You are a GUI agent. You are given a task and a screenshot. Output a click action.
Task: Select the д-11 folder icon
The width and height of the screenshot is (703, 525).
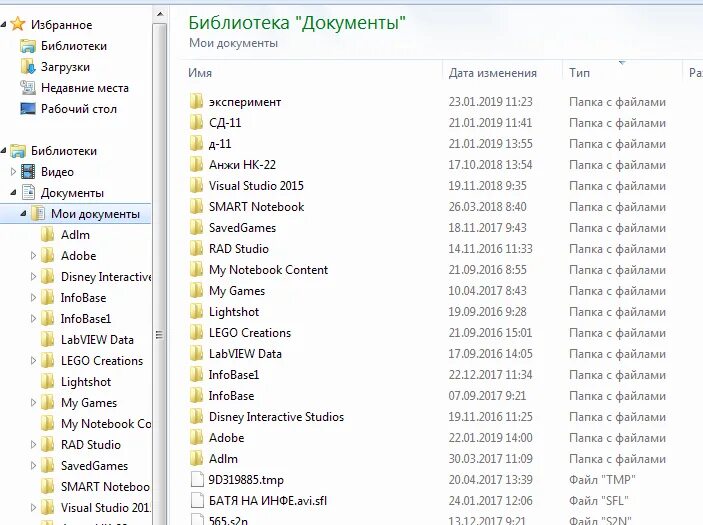(196, 143)
